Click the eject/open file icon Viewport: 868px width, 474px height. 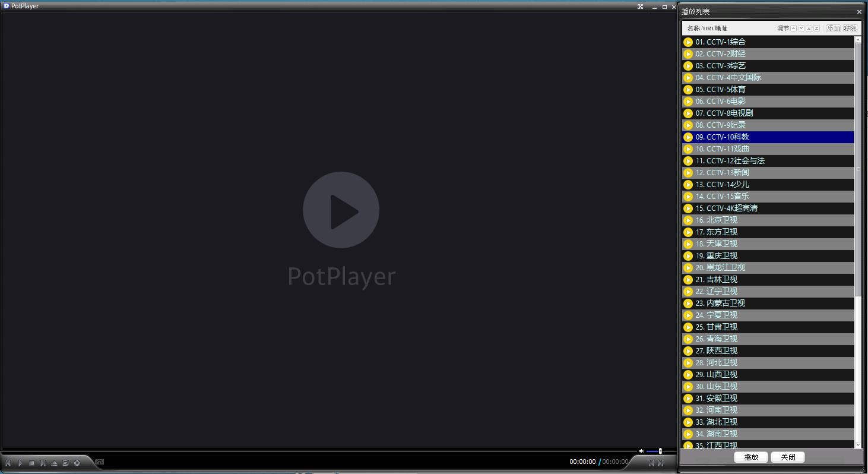coord(54,463)
